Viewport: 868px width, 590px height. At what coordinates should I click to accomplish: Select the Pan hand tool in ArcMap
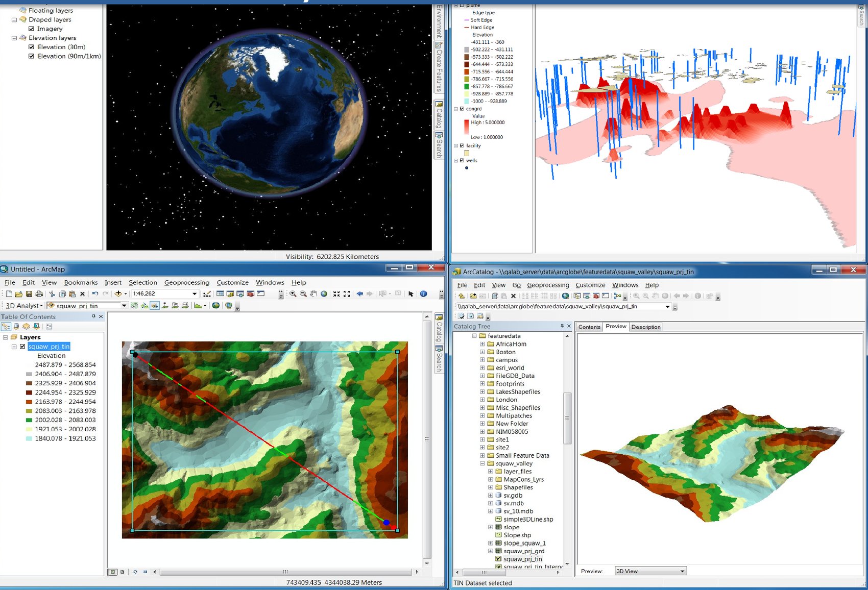314,294
